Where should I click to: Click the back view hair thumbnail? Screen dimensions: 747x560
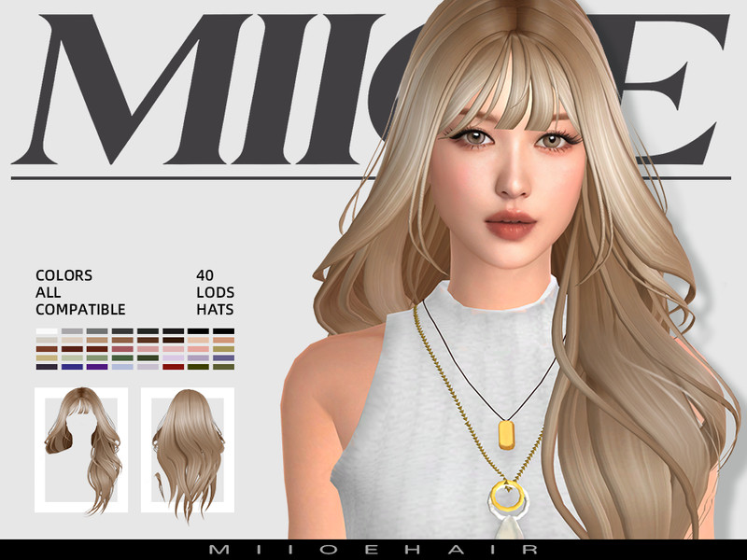tap(187, 450)
